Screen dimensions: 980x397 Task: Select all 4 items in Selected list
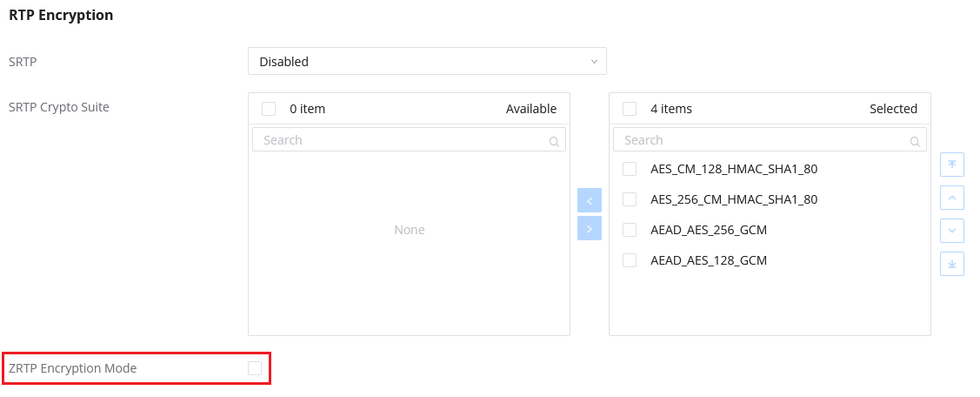(x=630, y=109)
